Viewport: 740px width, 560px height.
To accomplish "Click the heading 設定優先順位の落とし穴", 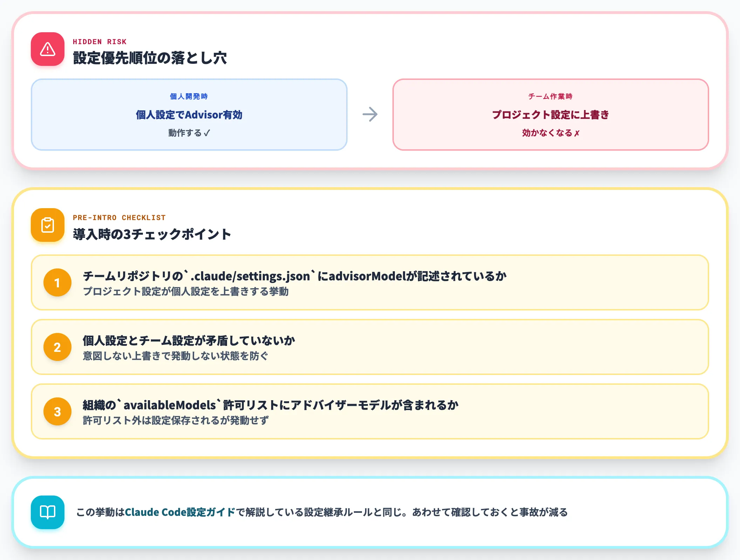I will 150,58.
